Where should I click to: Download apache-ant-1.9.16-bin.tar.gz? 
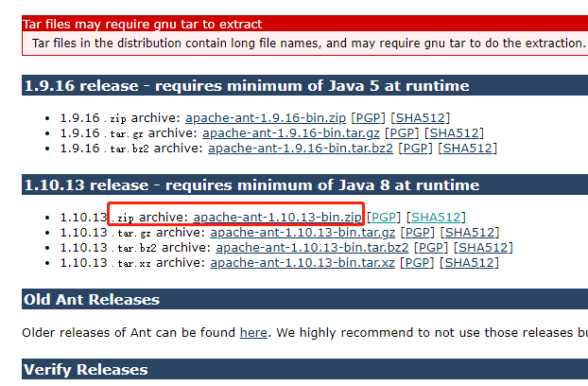(x=290, y=133)
